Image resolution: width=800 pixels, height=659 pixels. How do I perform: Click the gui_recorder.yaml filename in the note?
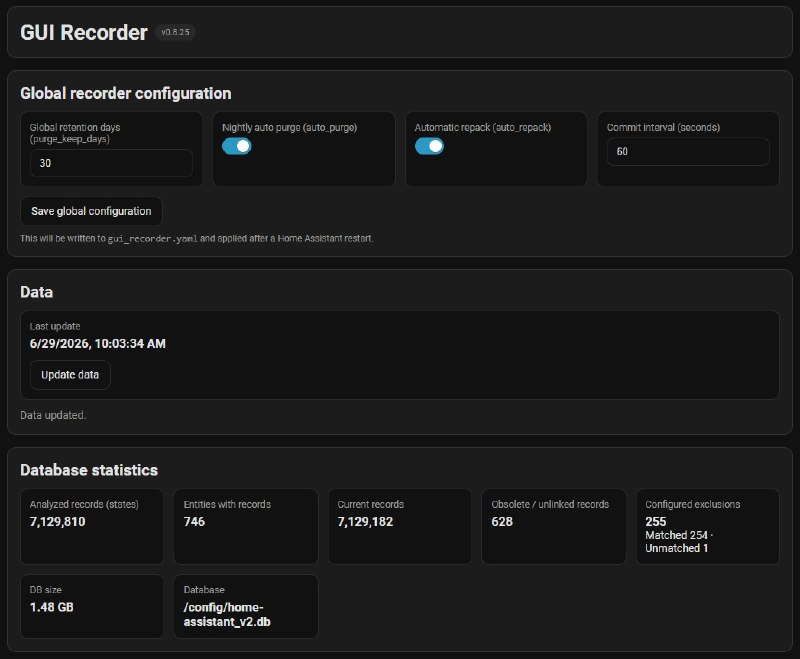pos(153,239)
